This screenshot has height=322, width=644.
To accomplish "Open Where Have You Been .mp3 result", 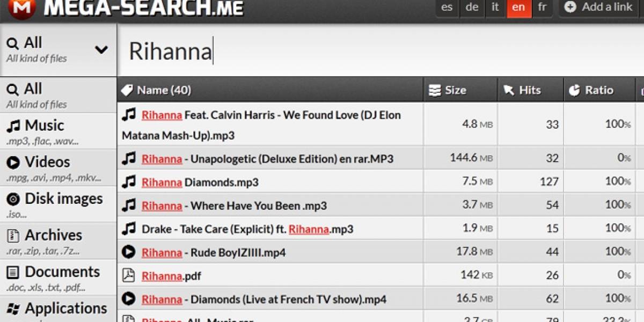I will (234, 206).
